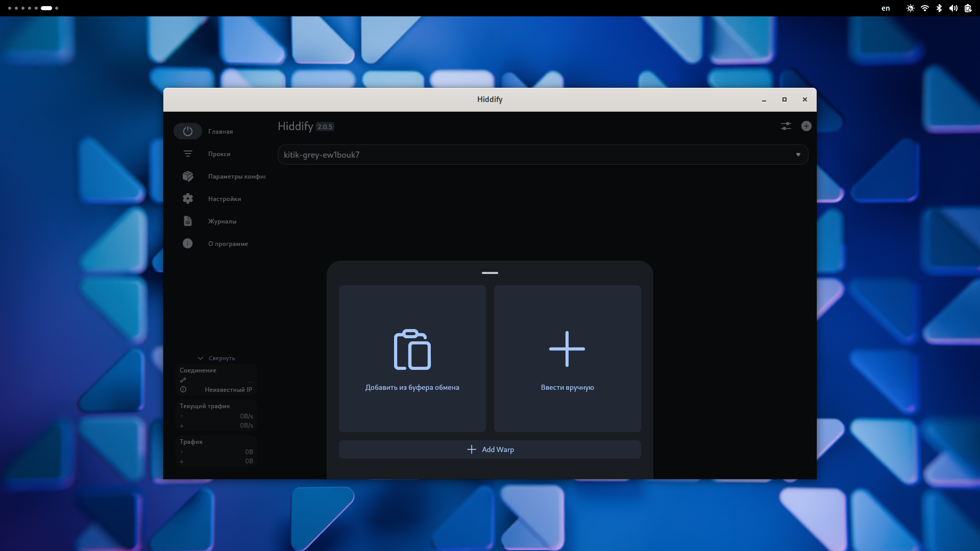This screenshot has width=980, height=551.
Task: Expand the kitik-grey-ew1bouk7 profile dropdown
Action: click(x=543, y=155)
